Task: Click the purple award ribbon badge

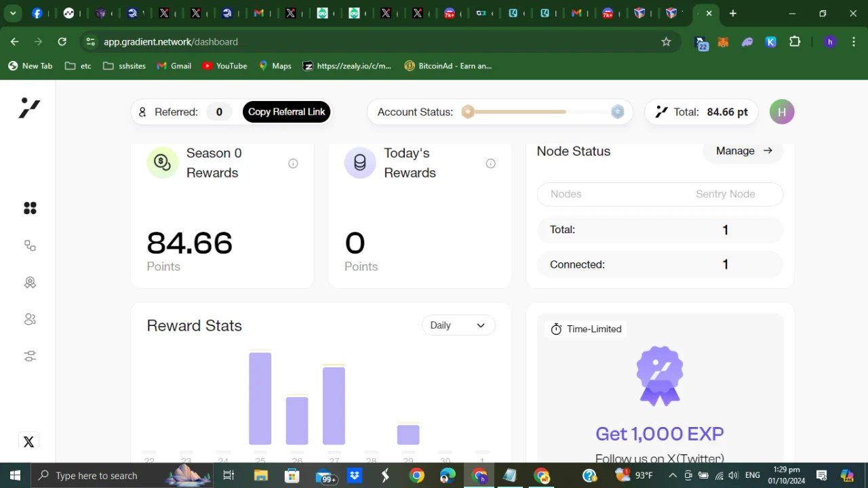Action: [660, 376]
